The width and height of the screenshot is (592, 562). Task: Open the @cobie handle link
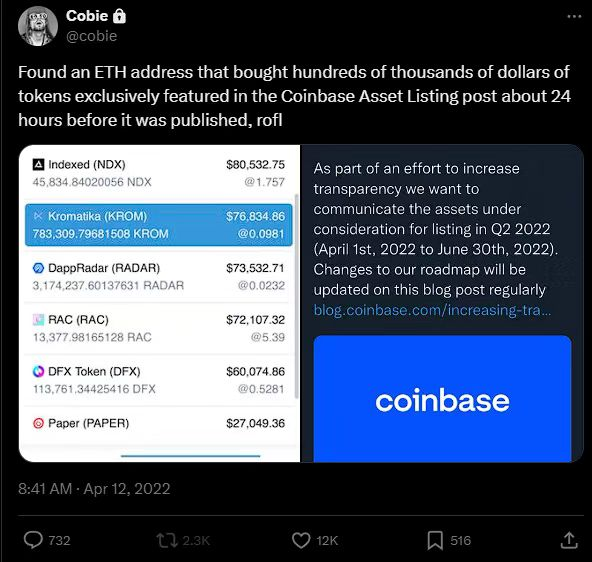pyautogui.click(x=91, y=36)
